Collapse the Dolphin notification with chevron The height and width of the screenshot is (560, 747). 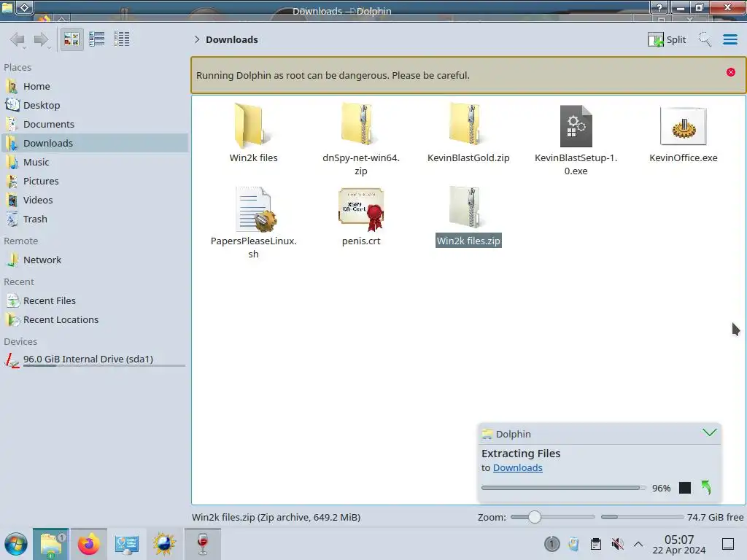click(709, 433)
